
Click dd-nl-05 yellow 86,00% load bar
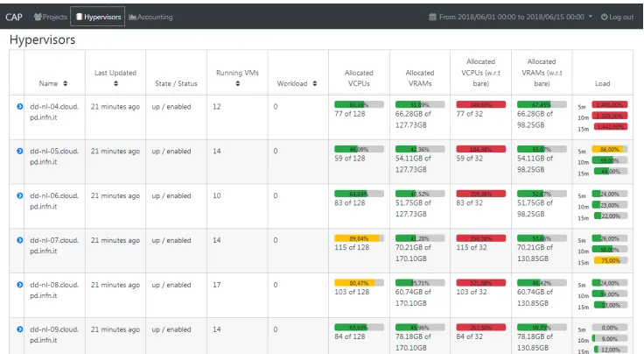[x=610, y=149]
